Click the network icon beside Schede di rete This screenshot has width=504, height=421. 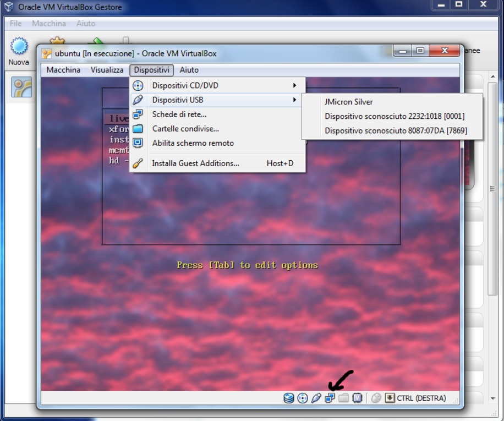click(138, 114)
